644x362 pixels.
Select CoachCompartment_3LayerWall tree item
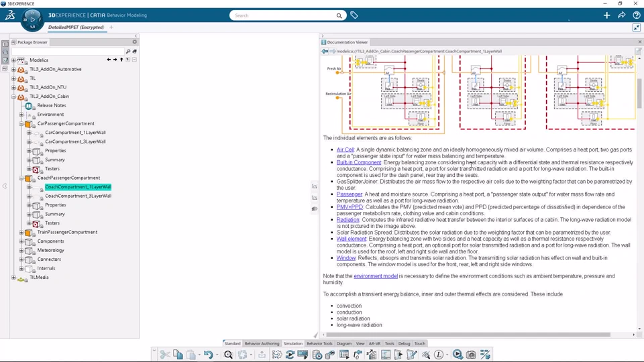pyautogui.click(x=78, y=196)
